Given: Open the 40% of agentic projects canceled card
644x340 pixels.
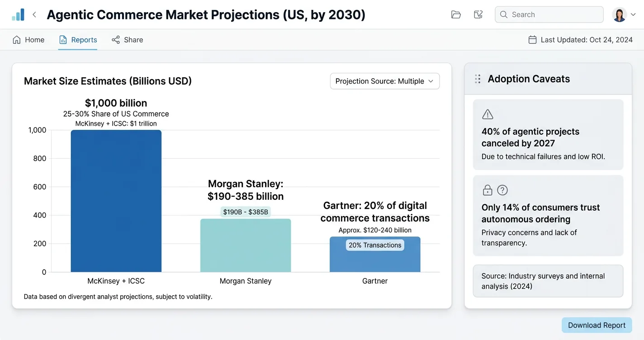Looking at the screenshot, I should coord(548,135).
